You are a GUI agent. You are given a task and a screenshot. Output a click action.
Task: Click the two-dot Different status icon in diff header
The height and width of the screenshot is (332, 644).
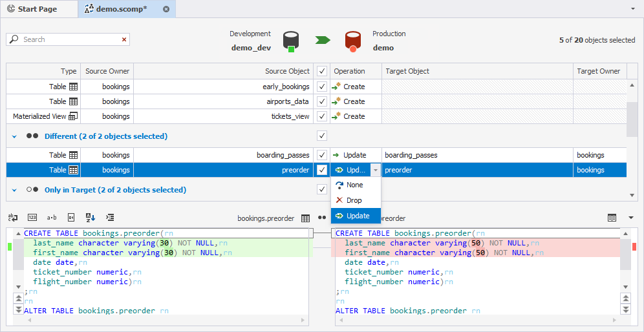[x=322, y=218]
